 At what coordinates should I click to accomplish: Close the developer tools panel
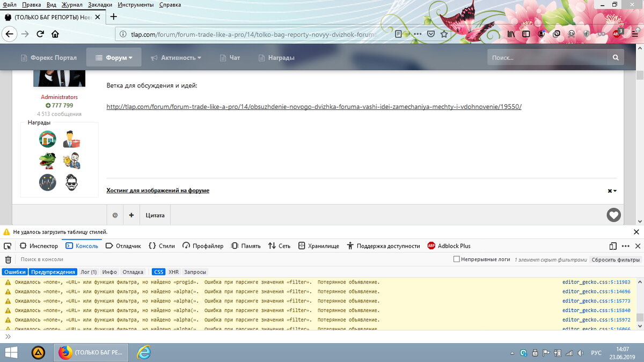[637, 246]
